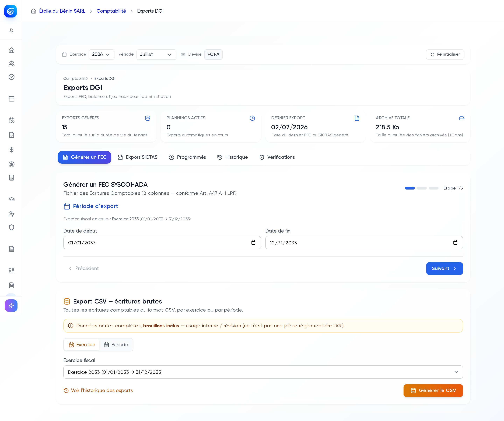Viewport: 504px width, 421px height.
Task: Click the Étape 1/3 label
Action: 453,188
